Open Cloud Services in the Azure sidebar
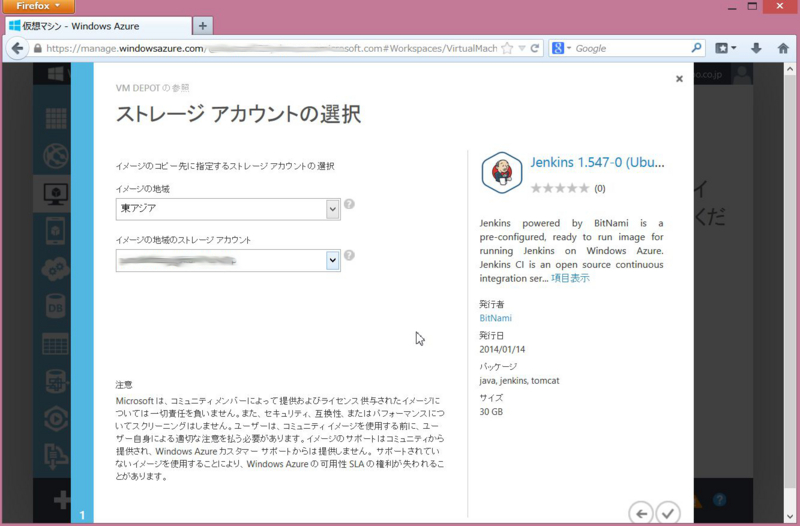This screenshot has width=800, height=526. click(x=56, y=269)
